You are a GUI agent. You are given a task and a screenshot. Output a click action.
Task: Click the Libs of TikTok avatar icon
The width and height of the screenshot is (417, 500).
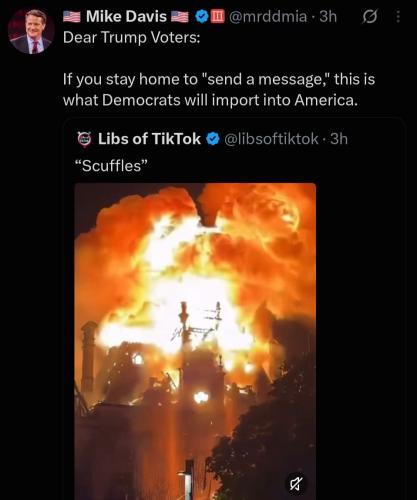(84, 139)
